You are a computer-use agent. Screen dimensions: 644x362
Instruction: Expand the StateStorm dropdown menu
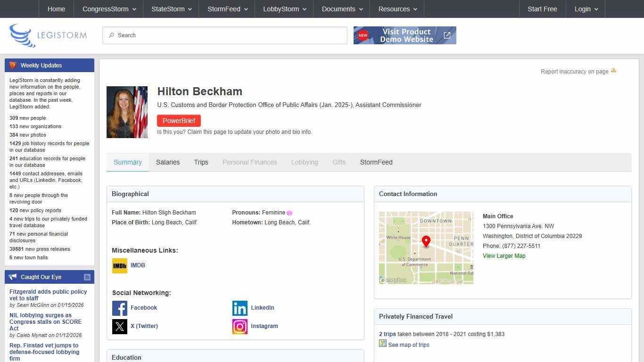coord(172,9)
